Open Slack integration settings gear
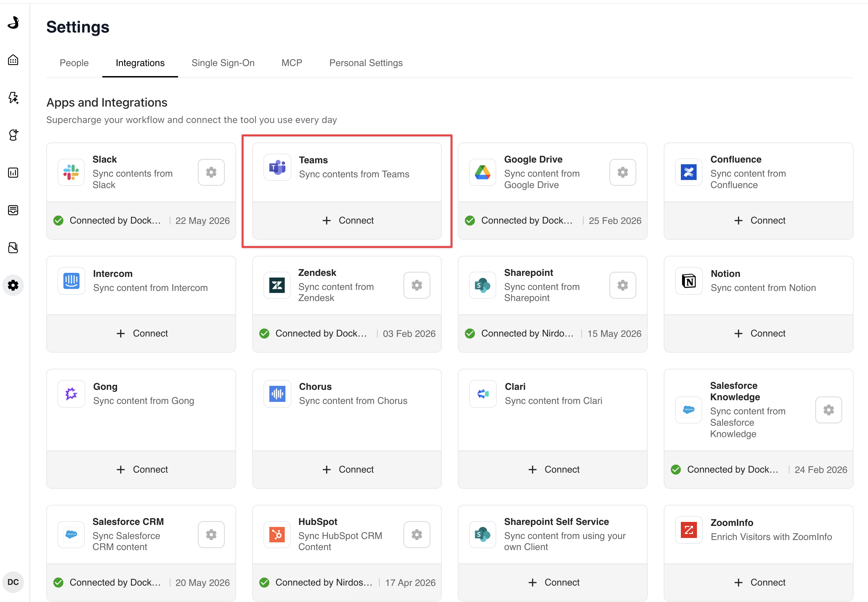 [x=211, y=172]
